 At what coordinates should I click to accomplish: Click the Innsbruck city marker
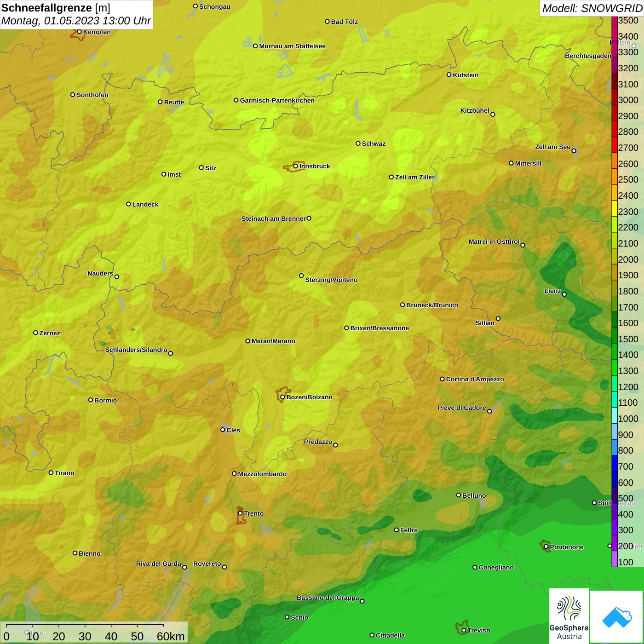[296, 166]
